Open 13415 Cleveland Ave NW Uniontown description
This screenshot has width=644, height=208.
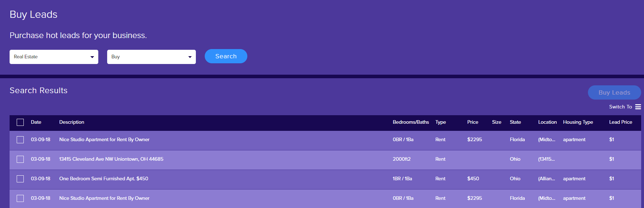pyautogui.click(x=111, y=159)
